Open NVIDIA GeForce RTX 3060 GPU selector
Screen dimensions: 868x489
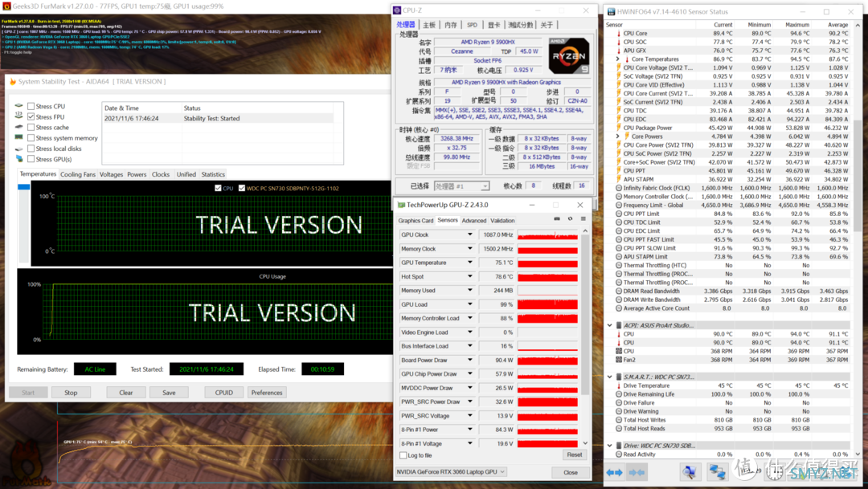click(451, 472)
